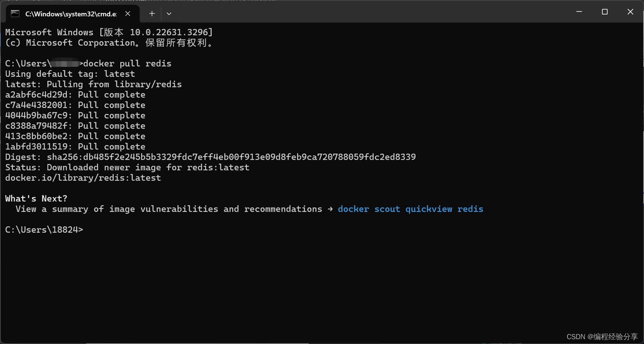Click layer a2abf6c4d29d Pull complete line

pos(75,95)
